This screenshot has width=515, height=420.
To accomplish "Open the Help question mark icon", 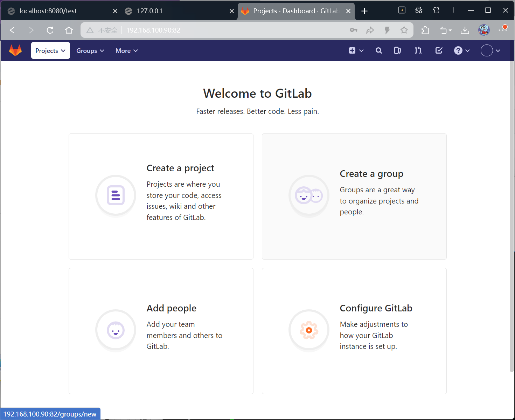I will click(x=458, y=50).
